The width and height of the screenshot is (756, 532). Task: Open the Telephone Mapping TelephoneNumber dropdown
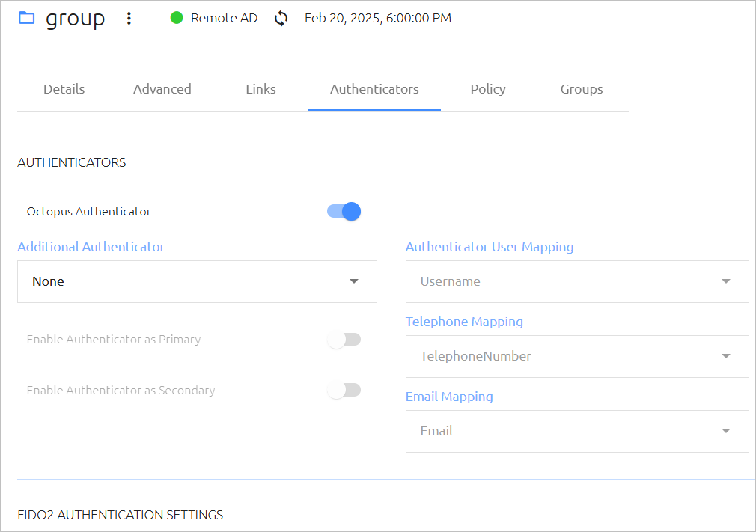[577, 357]
